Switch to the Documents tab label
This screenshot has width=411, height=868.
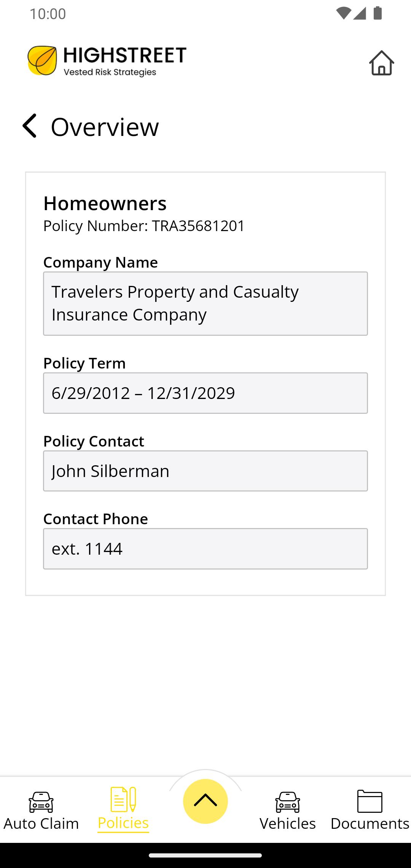coord(370,823)
